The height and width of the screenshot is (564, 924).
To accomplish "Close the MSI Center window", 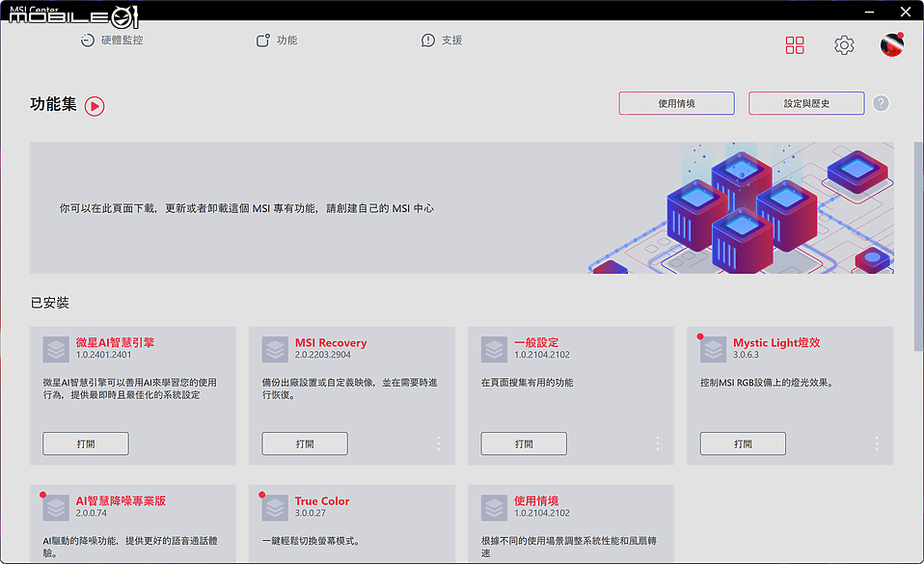I will pyautogui.click(x=906, y=12).
